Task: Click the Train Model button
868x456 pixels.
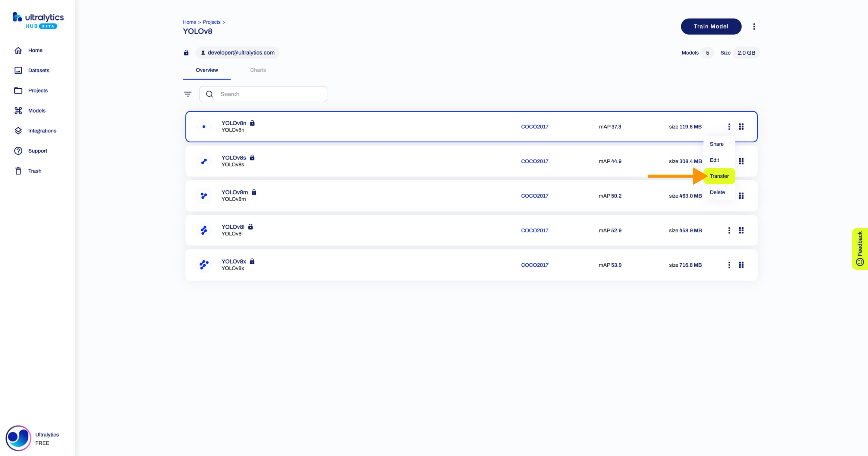Action: coord(711,27)
